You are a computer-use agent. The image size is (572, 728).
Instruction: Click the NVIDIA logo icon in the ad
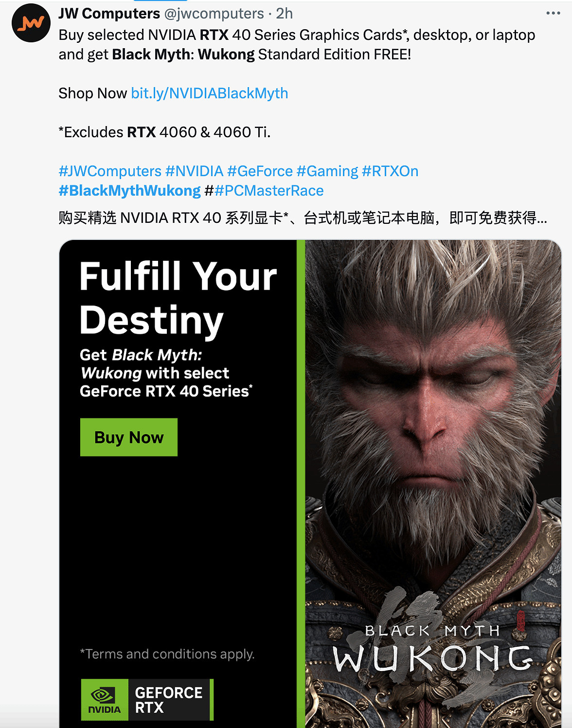(x=105, y=700)
